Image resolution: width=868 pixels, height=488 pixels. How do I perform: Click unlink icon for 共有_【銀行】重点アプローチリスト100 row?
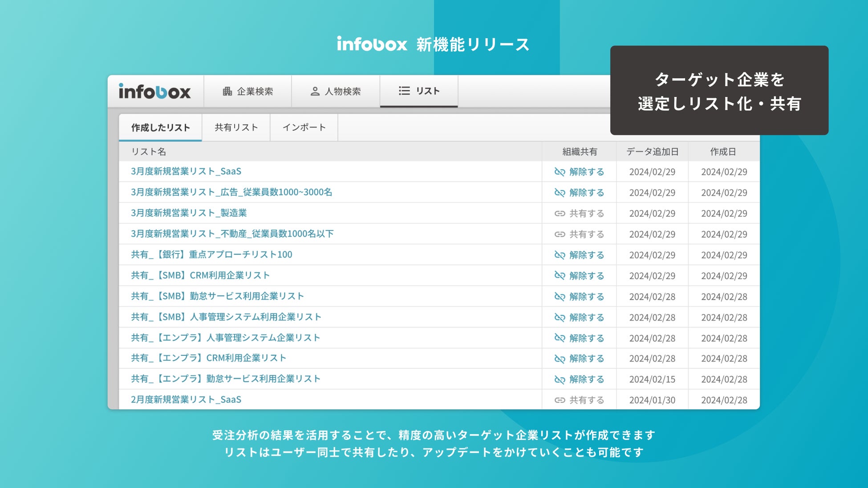[560, 255]
